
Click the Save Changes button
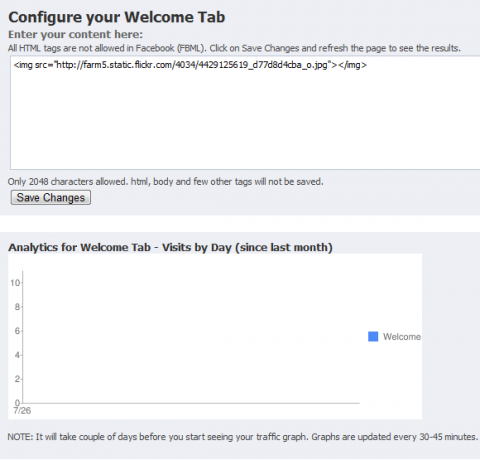pyautogui.click(x=51, y=198)
